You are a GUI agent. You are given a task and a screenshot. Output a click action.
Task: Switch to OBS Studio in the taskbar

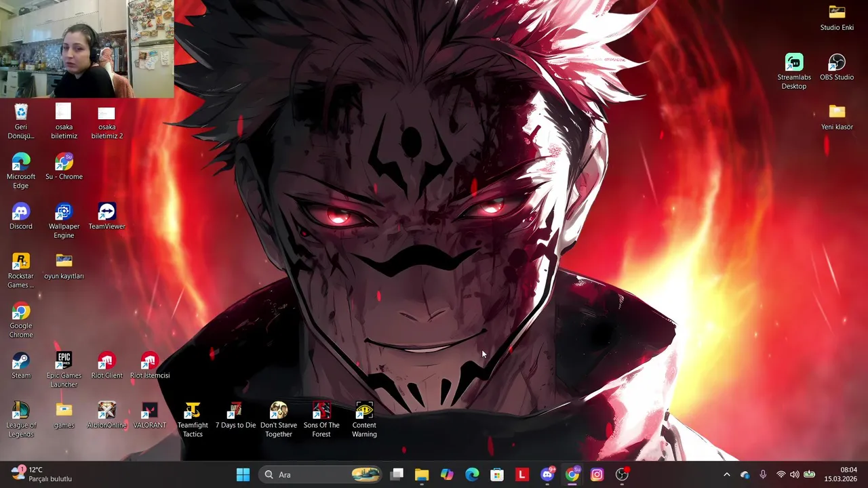coord(623,474)
